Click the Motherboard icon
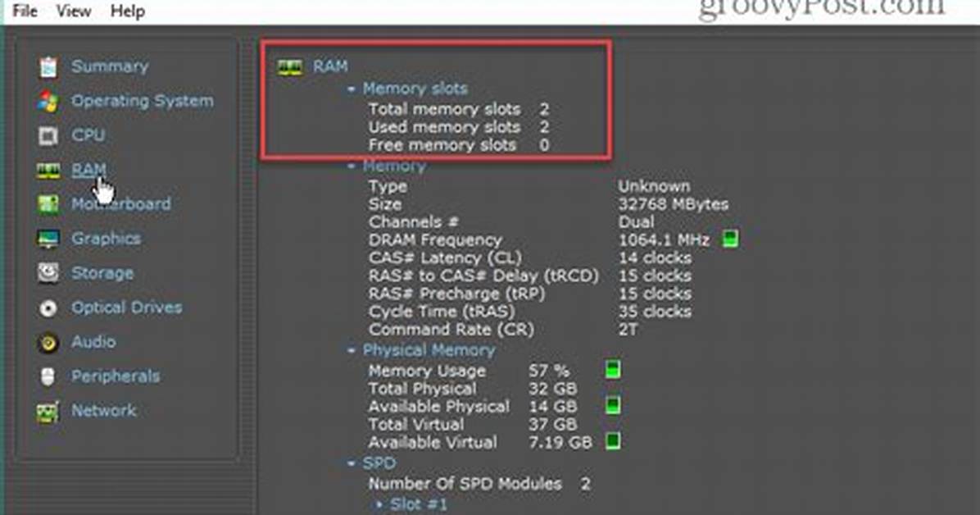980x515 pixels. pyautogui.click(x=48, y=204)
